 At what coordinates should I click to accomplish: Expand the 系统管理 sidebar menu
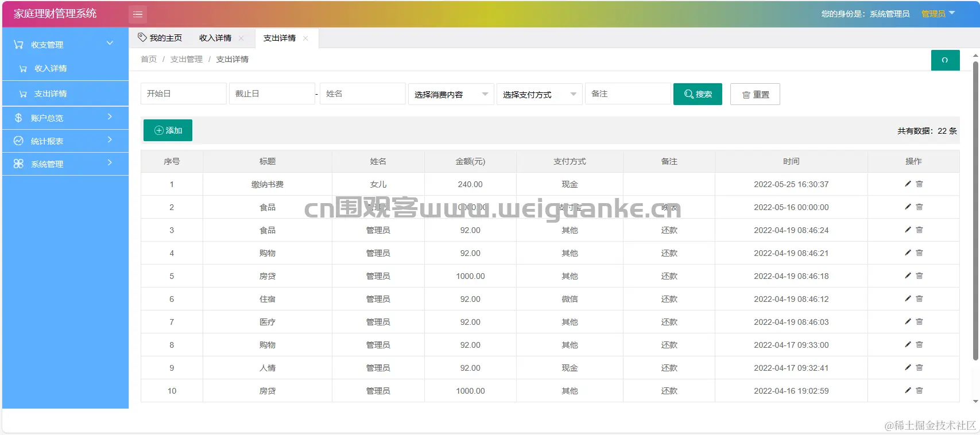click(110, 163)
